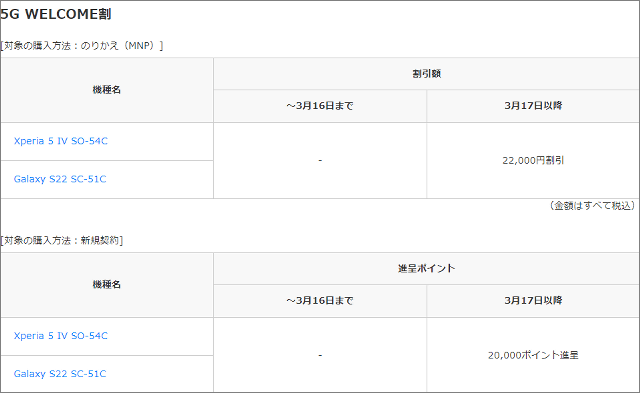
Task: Open Galaxy S22 SC-51C link in 新規契約 table
Action: [x=60, y=374]
